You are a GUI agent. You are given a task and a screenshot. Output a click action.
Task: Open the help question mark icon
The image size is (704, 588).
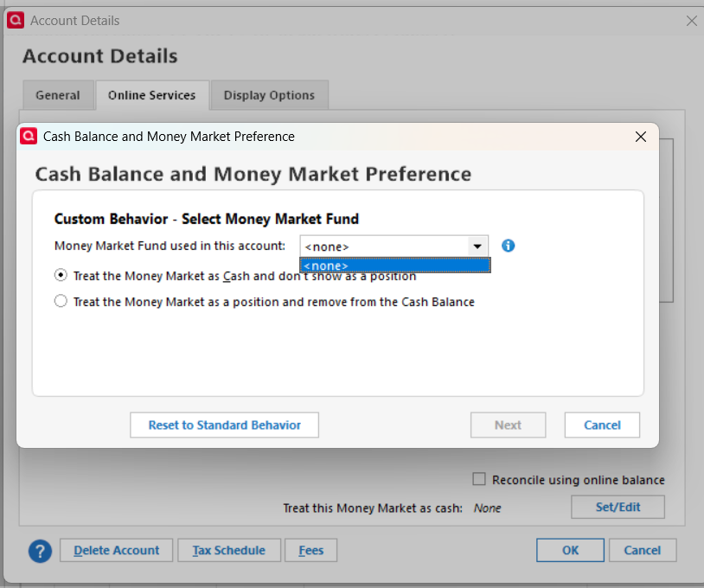point(40,551)
